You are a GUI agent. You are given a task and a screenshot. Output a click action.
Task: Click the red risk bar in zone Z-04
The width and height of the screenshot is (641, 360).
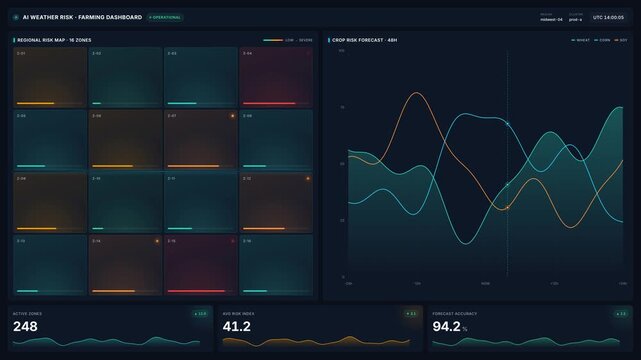click(269, 103)
